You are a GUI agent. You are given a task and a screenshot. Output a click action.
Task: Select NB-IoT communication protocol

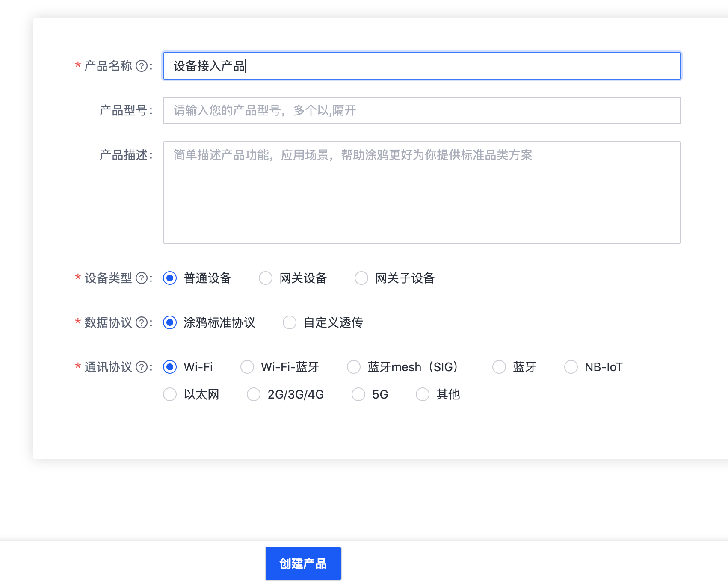(571, 367)
